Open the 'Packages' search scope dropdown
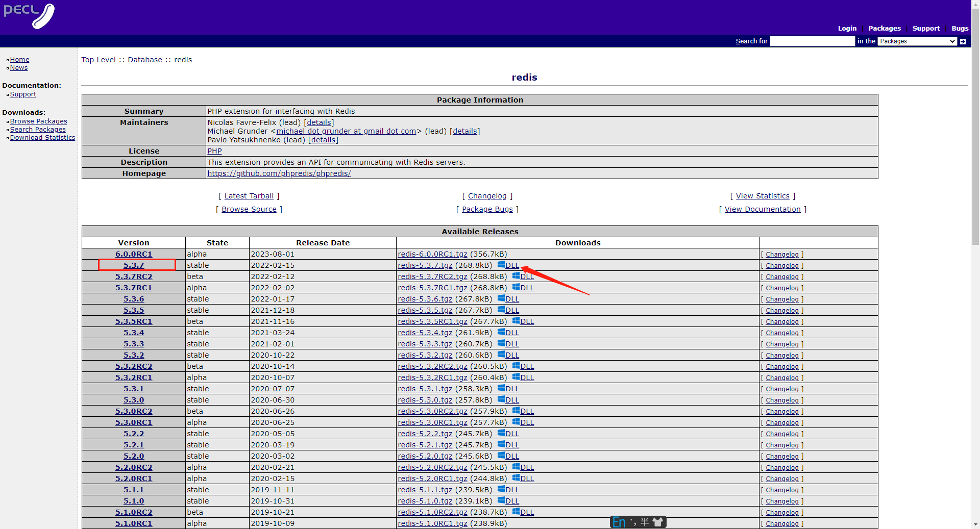The width and height of the screenshot is (980, 529). 917,41
